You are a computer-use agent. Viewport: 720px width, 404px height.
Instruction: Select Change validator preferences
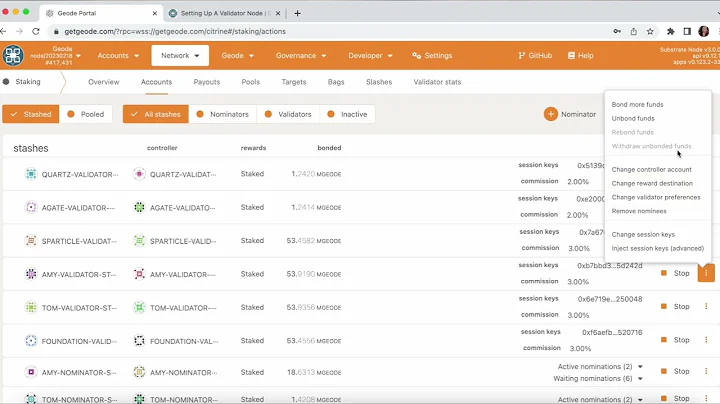pos(656,197)
